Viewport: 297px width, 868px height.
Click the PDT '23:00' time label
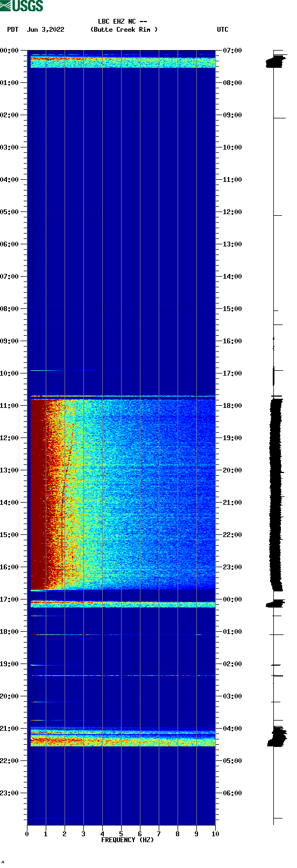(10, 793)
